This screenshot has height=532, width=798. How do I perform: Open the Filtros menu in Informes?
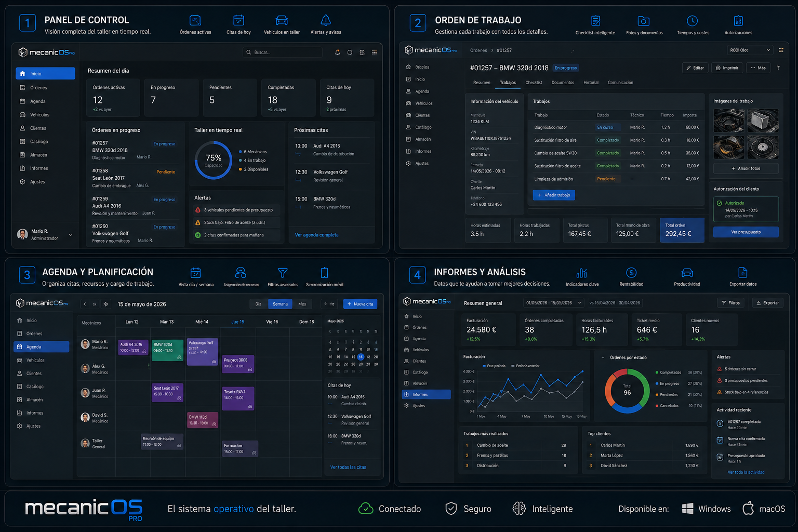click(731, 303)
